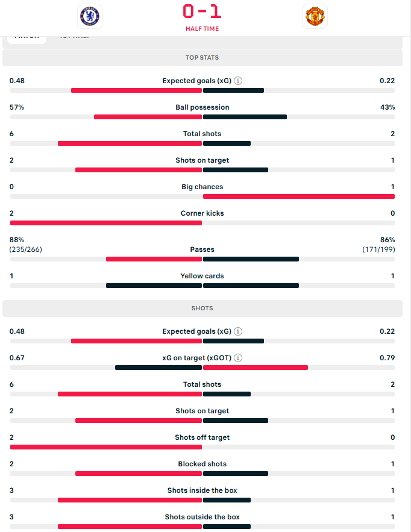
Task: Click Chelsea's red Shots off target bar
Action: tap(106, 447)
